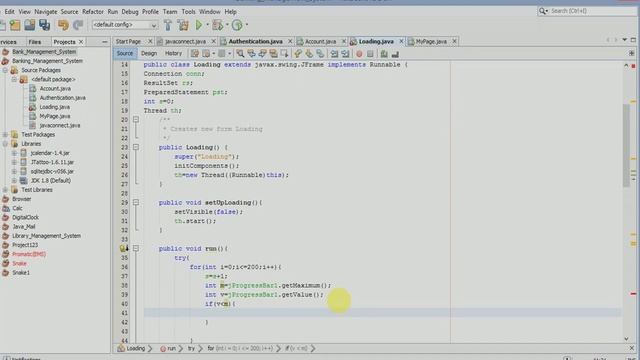
Task: Collapse the default package node
Action: (14, 79)
